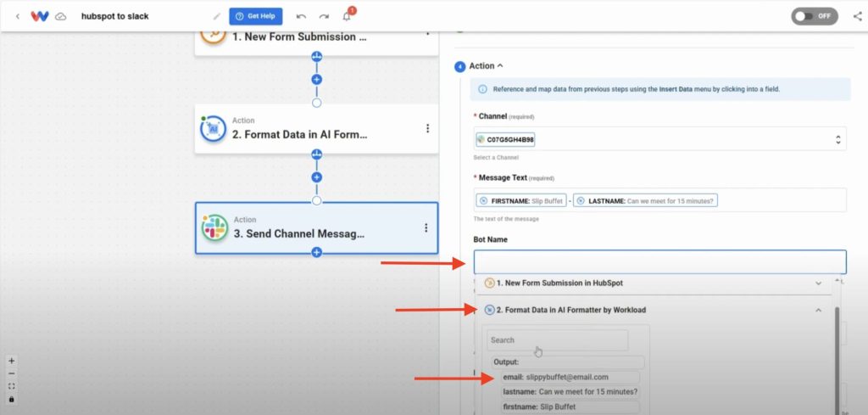Open menu of Send Channel Message step
Image resolution: width=868 pixels, height=415 pixels.
coord(426,227)
